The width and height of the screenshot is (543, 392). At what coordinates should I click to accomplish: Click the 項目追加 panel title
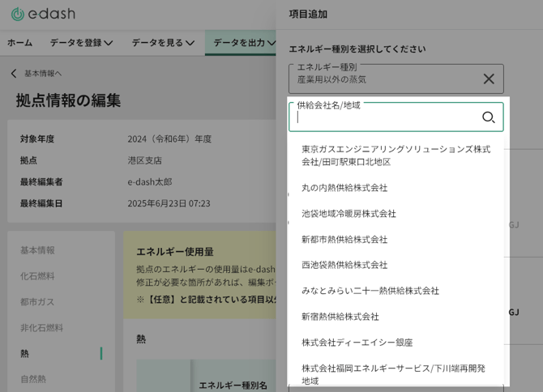[308, 15]
